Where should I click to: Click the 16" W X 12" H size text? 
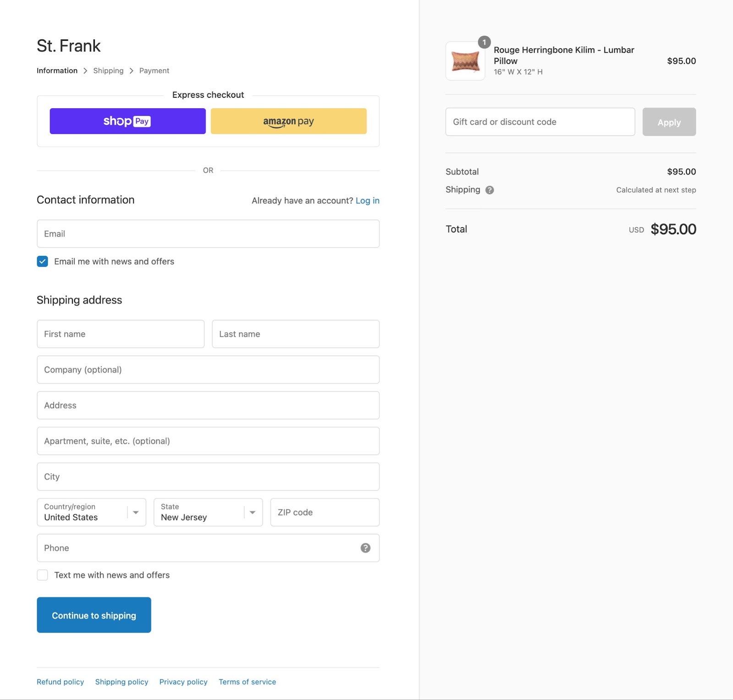pyautogui.click(x=518, y=72)
